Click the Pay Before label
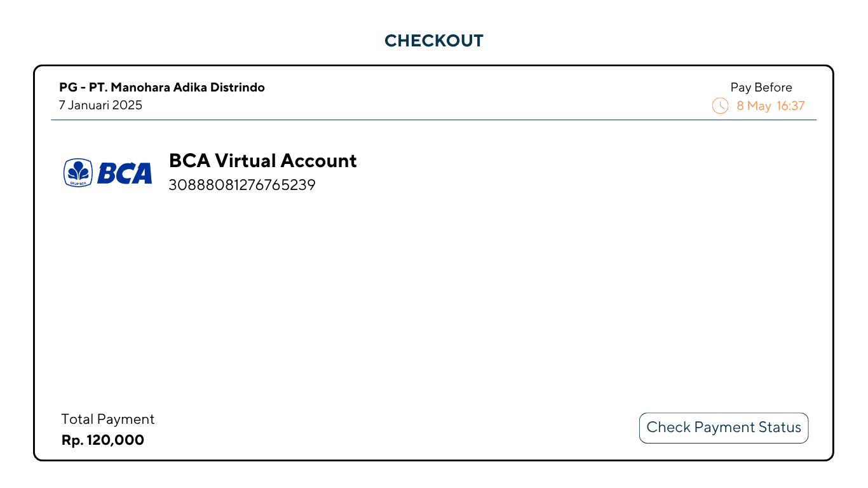 coord(761,88)
